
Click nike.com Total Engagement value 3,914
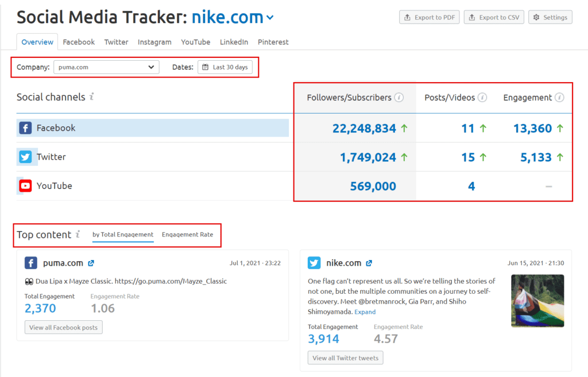(324, 339)
